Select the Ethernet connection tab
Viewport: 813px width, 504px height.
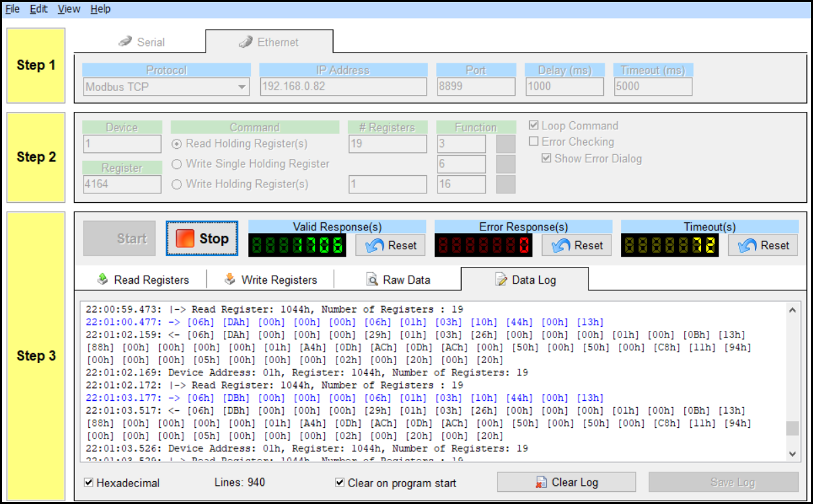tap(269, 42)
